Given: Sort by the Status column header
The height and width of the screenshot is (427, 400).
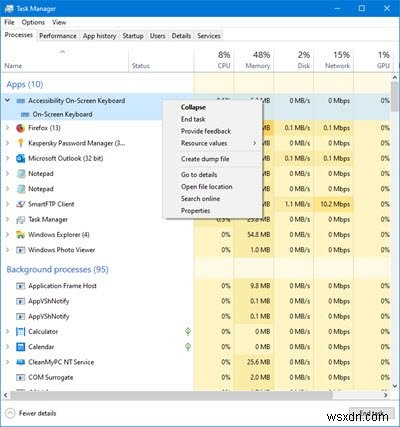Looking at the screenshot, I should coord(161,60).
